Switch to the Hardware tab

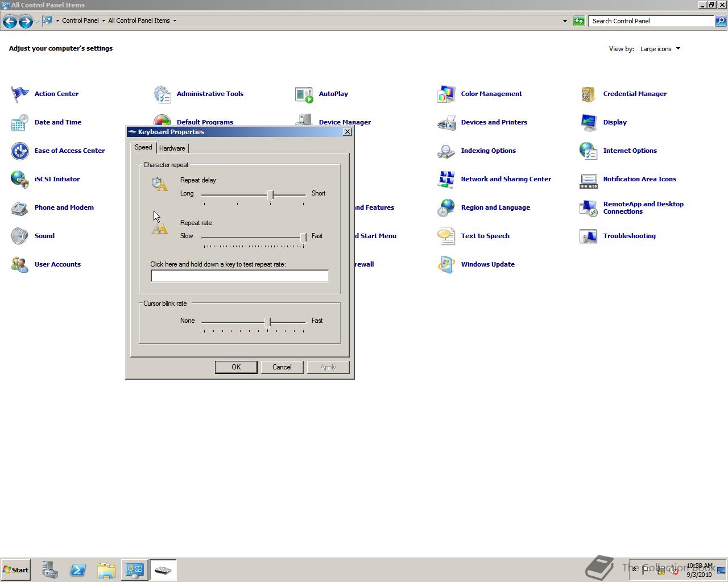coord(172,148)
